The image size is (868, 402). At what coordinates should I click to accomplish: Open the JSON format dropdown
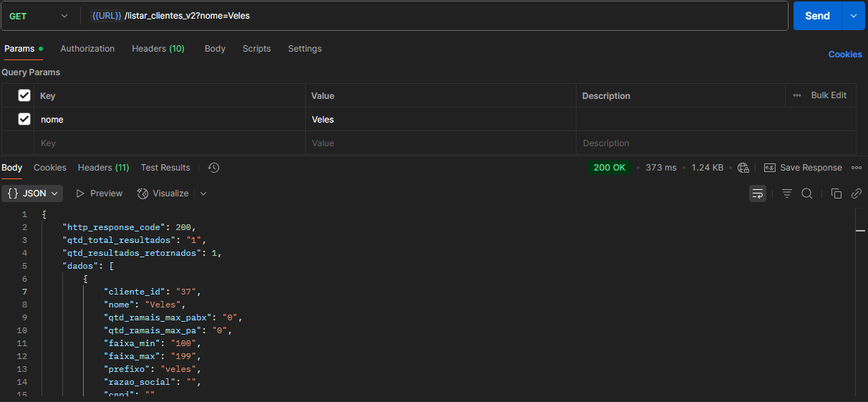34,193
